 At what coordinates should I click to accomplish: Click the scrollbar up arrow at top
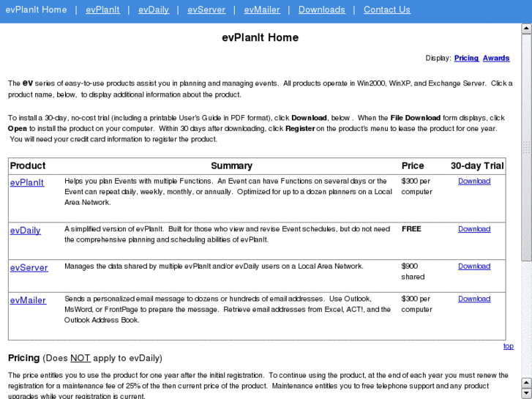(526, 29)
